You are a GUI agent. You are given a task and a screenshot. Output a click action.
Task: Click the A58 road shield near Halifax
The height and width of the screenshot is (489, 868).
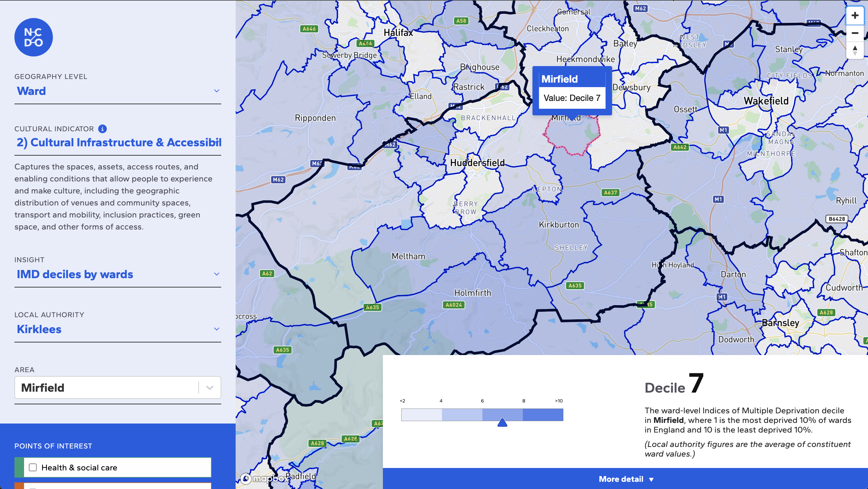[x=461, y=21]
